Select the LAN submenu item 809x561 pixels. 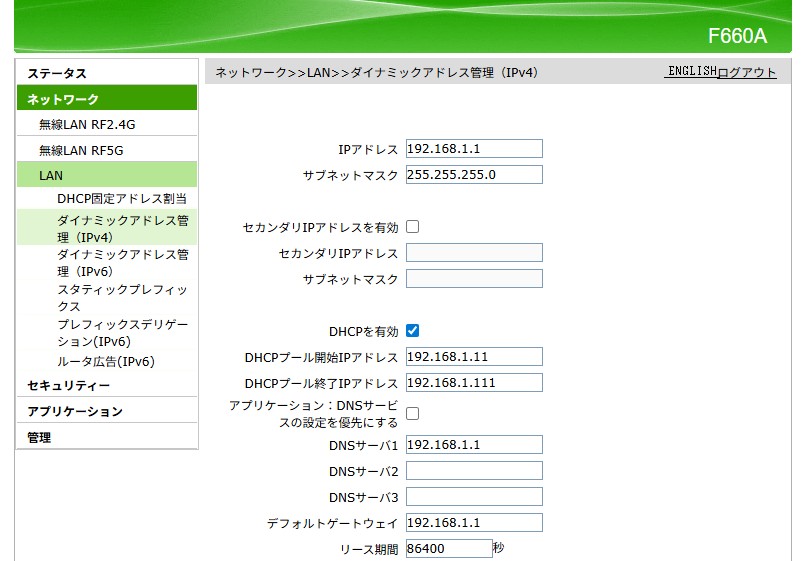pos(51,175)
